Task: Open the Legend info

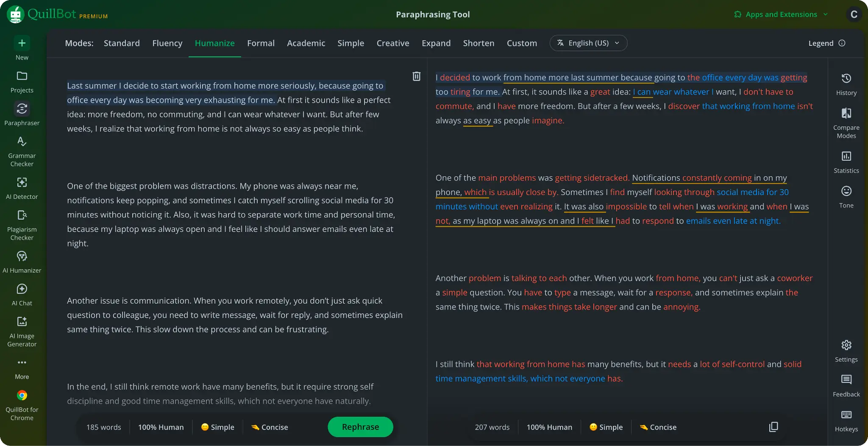Action: point(826,43)
